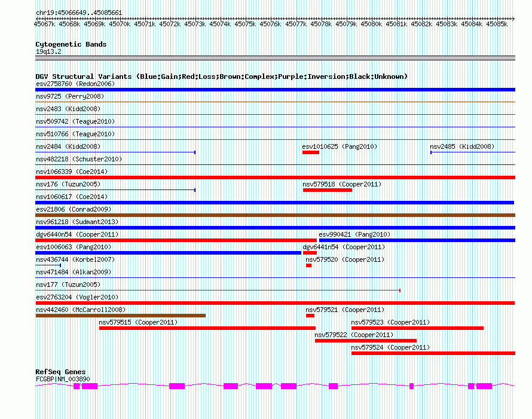532x419 pixels.
Task: Select nsv509742 (Teague2010) variant label
Action: pyautogui.click(x=75, y=121)
